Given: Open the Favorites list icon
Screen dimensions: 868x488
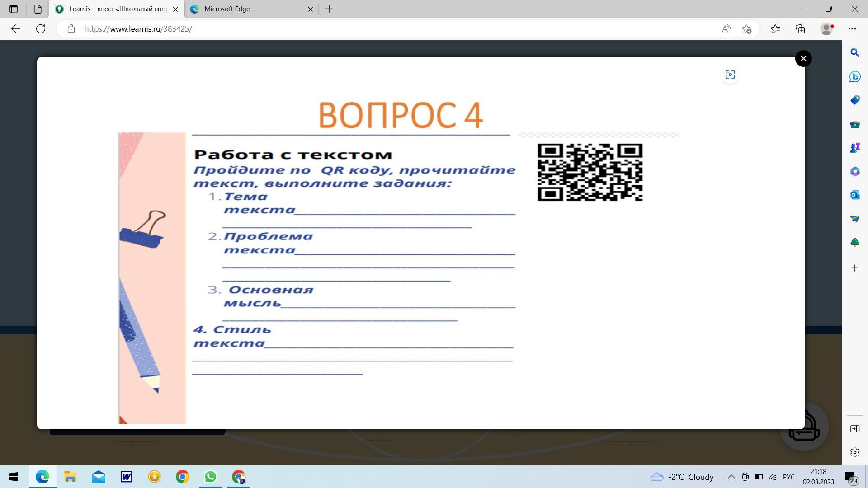Looking at the screenshot, I should tap(775, 29).
